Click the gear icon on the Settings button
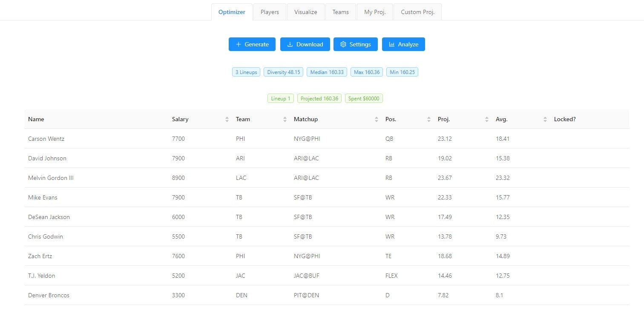The image size is (644, 316). (x=343, y=44)
